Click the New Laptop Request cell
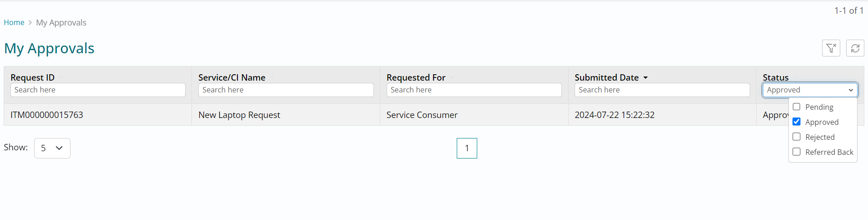 click(239, 115)
